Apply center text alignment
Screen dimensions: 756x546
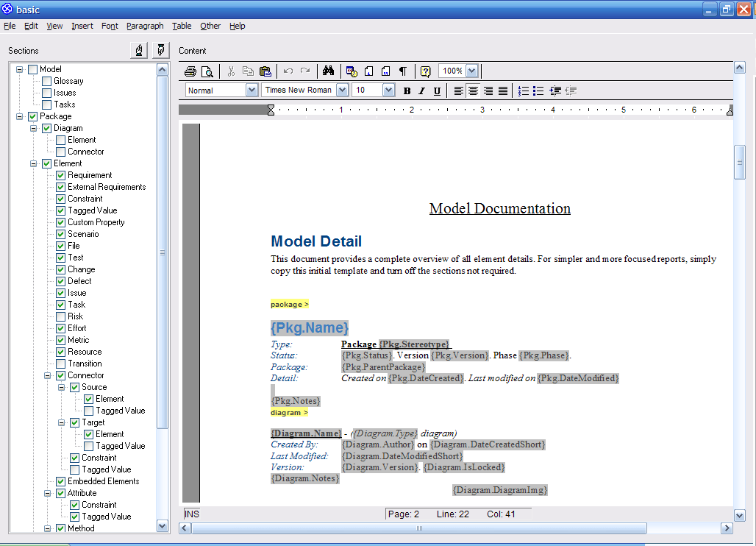pos(473,90)
